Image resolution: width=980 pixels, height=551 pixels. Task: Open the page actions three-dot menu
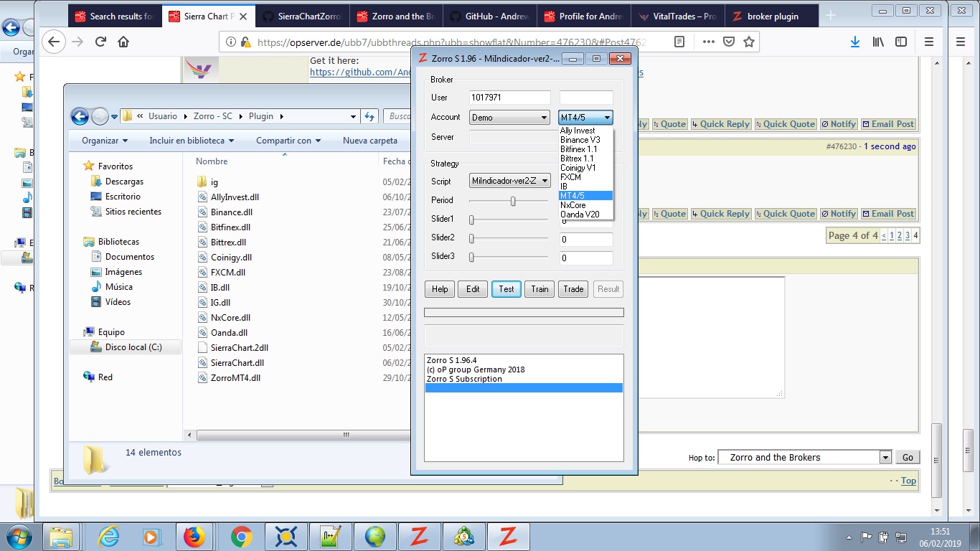point(709,42)
